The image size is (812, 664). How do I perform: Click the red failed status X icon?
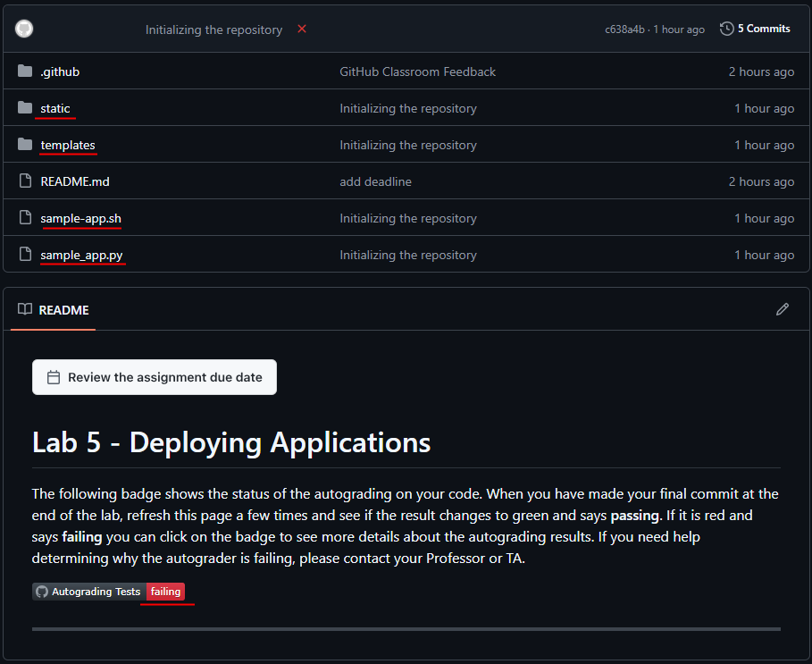click(x=302, y=29)
